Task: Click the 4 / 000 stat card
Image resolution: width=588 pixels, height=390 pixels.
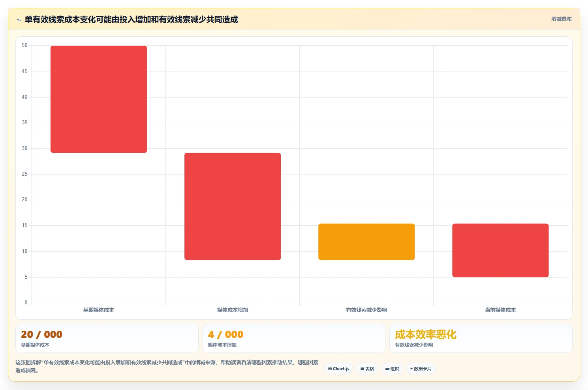Action: 294,338
